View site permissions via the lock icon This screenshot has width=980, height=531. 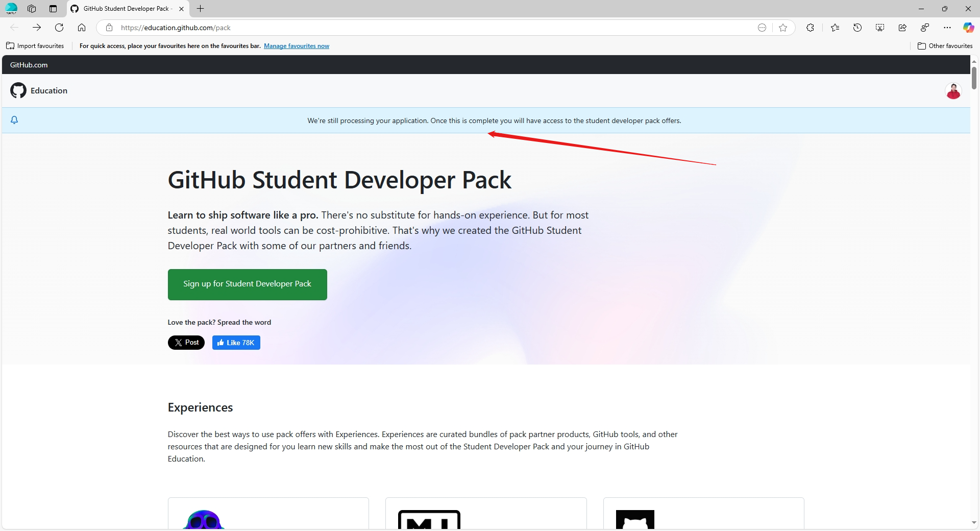tap(109, 28)
